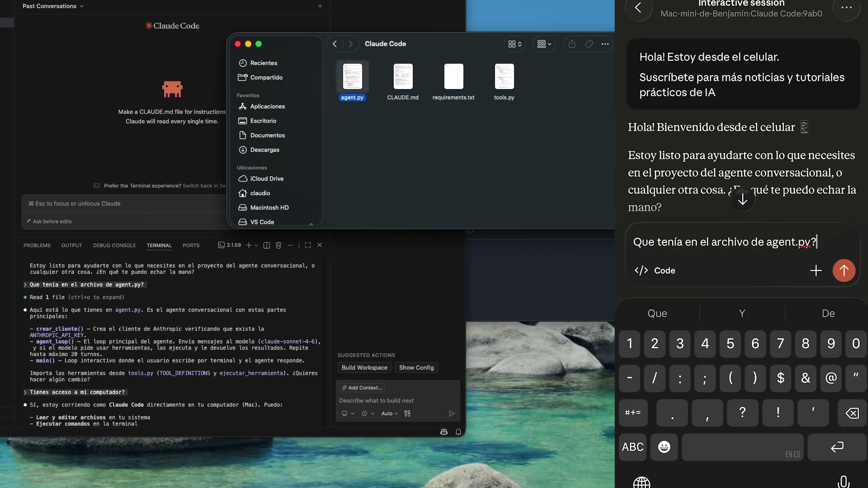Switch to the PROBLEMS tab
The width and height of the screenshot is (868, 488).
coord(37,245)
